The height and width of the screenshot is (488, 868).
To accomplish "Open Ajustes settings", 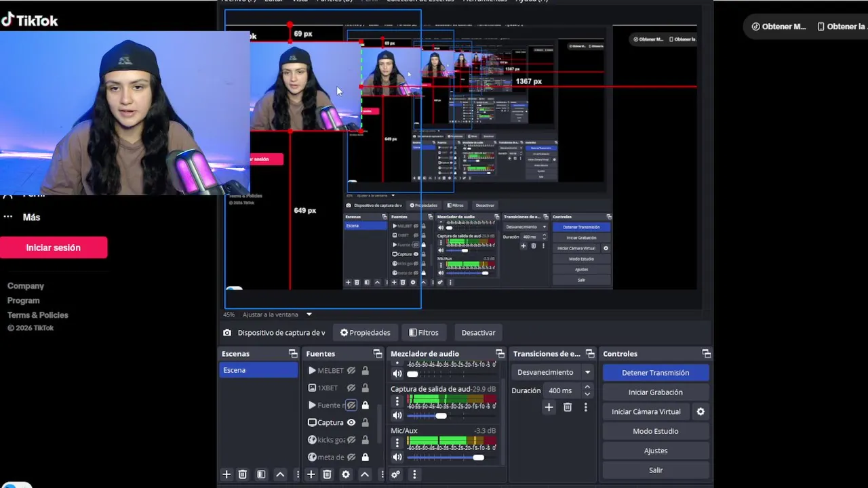I will click(656, 451).
